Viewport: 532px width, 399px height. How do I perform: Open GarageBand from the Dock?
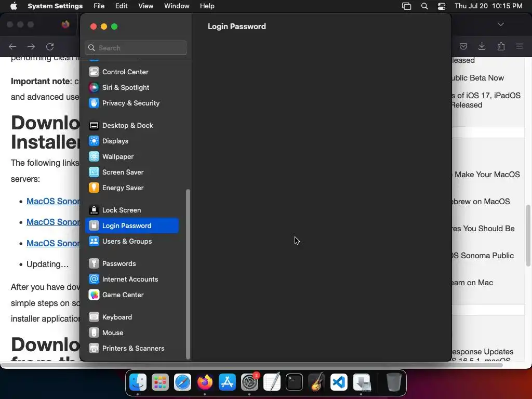pos(316,382)
